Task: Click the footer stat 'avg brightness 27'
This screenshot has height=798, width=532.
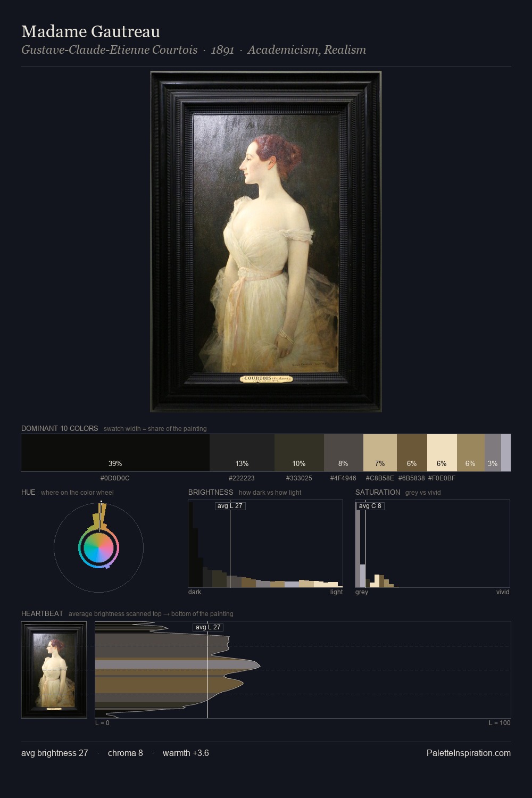Action: [x=55, y=753]
